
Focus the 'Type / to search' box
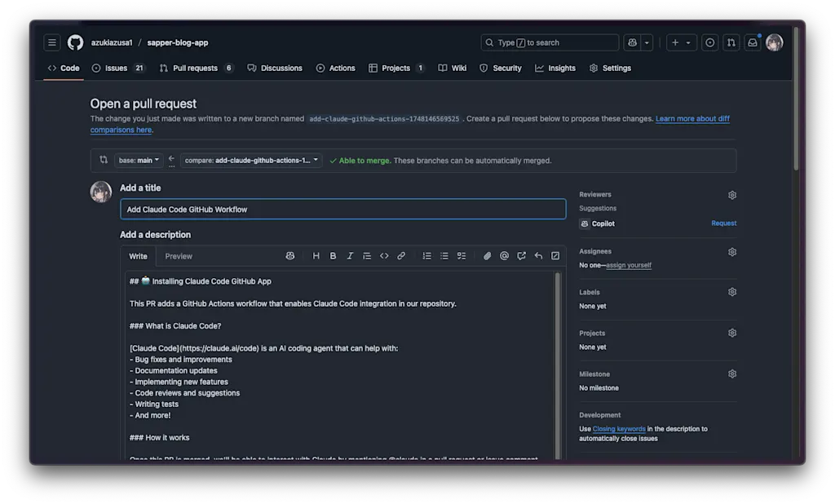550,42
